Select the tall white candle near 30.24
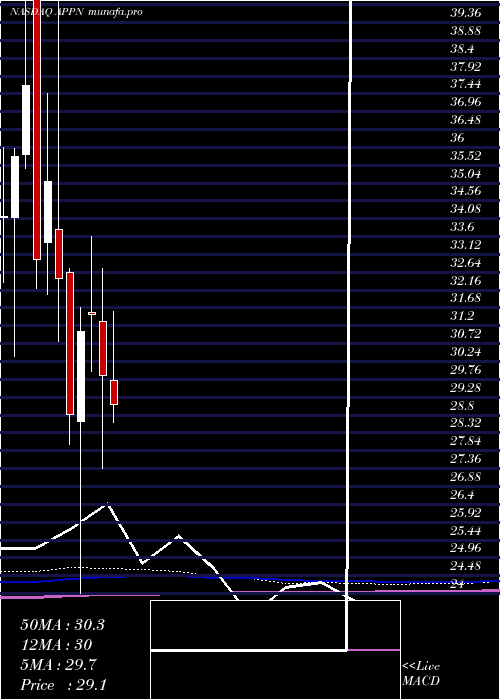The height and width of the screenshot is (700, 500). point(81,376)
